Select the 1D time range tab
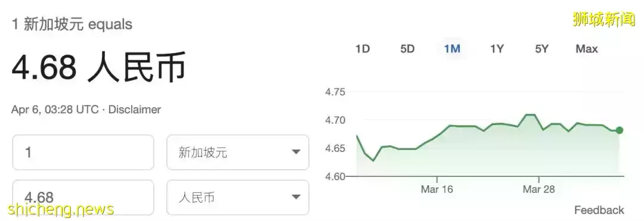The image size is (644, 221). pyautogui.click(x=363, y=49)
